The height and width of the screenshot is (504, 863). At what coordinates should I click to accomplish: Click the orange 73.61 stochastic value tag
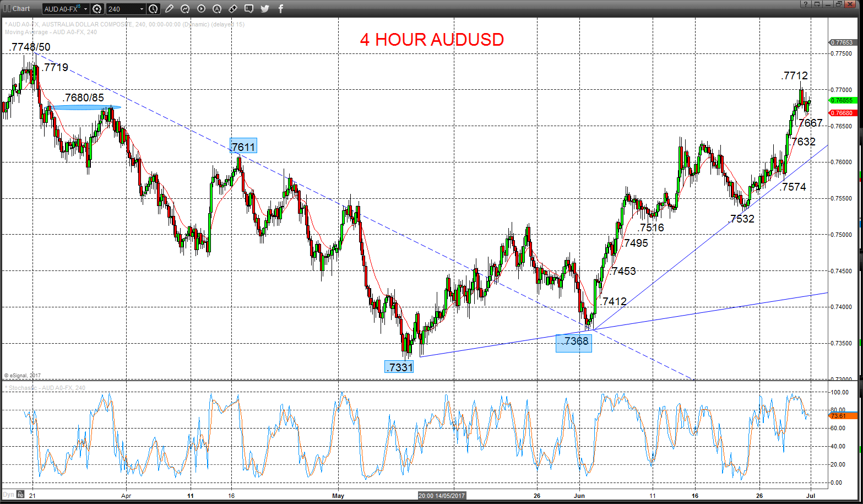pyautogui.click(x=842, y=416)
